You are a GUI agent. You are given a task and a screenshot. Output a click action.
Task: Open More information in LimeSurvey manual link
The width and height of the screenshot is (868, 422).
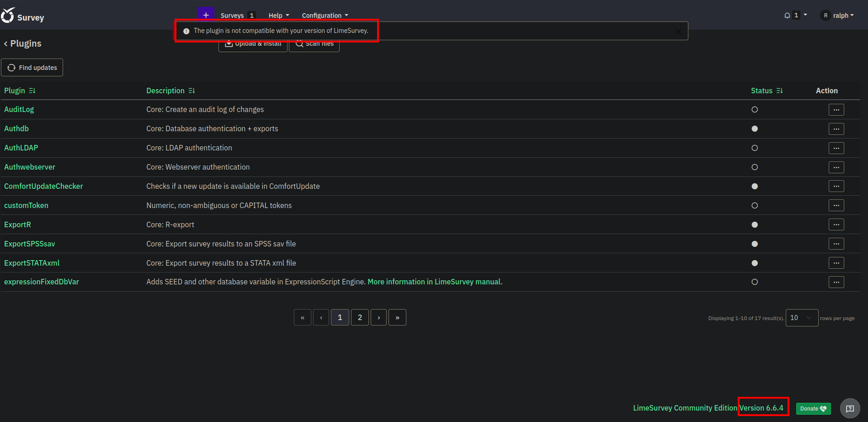[435, 282]
